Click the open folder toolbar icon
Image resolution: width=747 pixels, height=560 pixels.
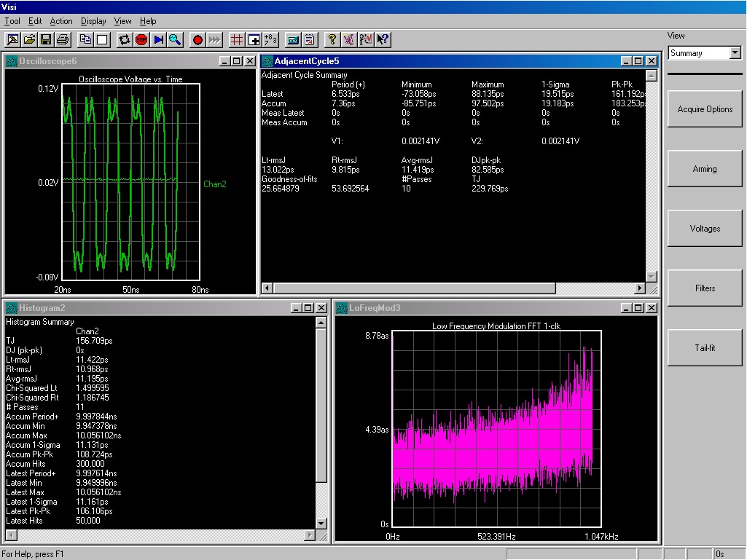[30, 40]
